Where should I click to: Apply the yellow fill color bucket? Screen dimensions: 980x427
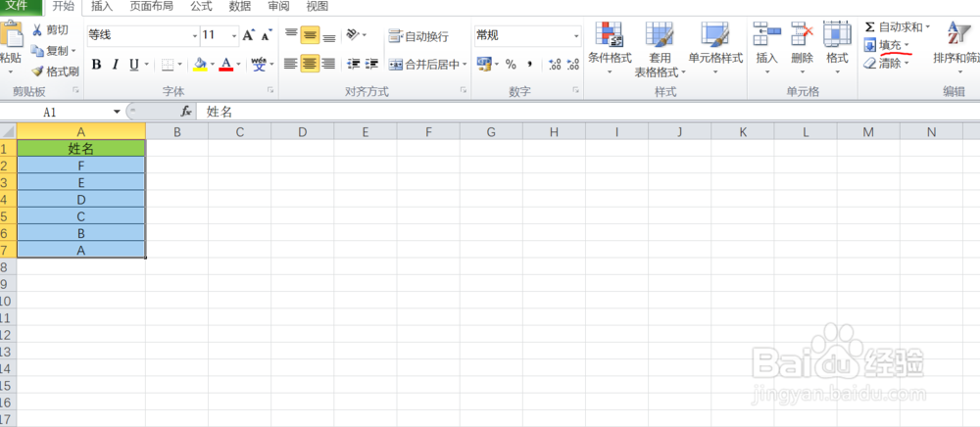click(x=199, y=65)
